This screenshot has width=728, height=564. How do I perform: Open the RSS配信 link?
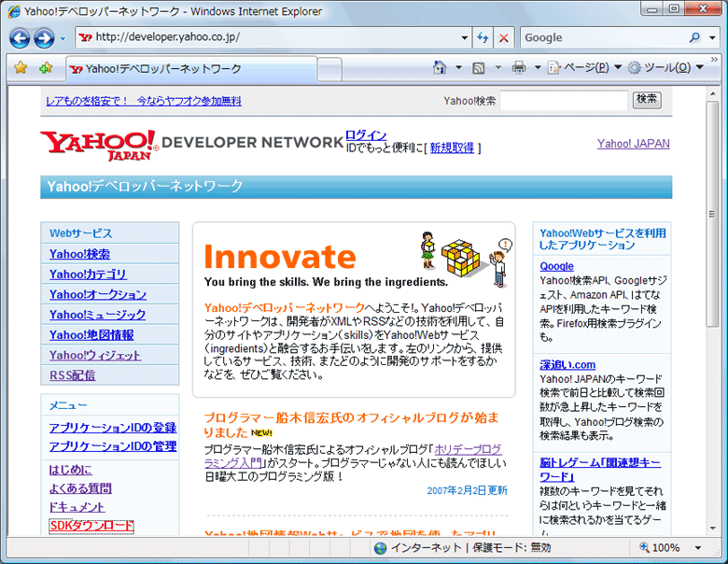tap(73, 375)
